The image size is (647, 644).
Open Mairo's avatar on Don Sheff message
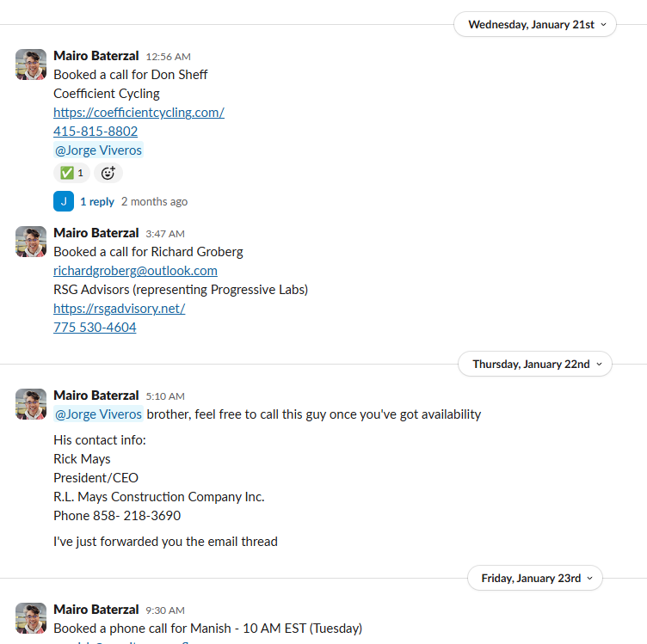tap(31, 64)
